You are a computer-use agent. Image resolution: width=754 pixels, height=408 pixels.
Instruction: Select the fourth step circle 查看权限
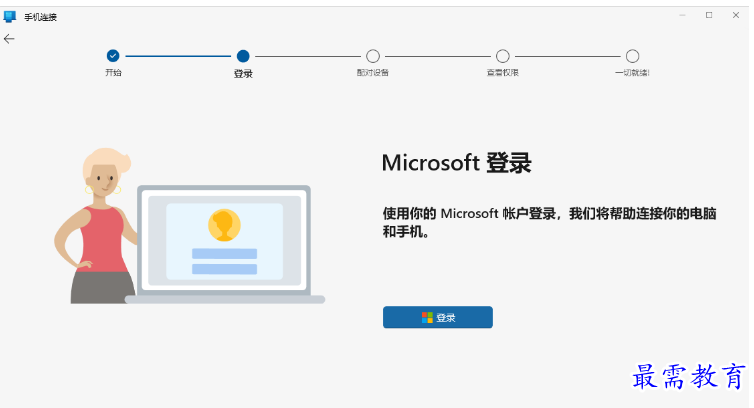click(x=503, y=56)
